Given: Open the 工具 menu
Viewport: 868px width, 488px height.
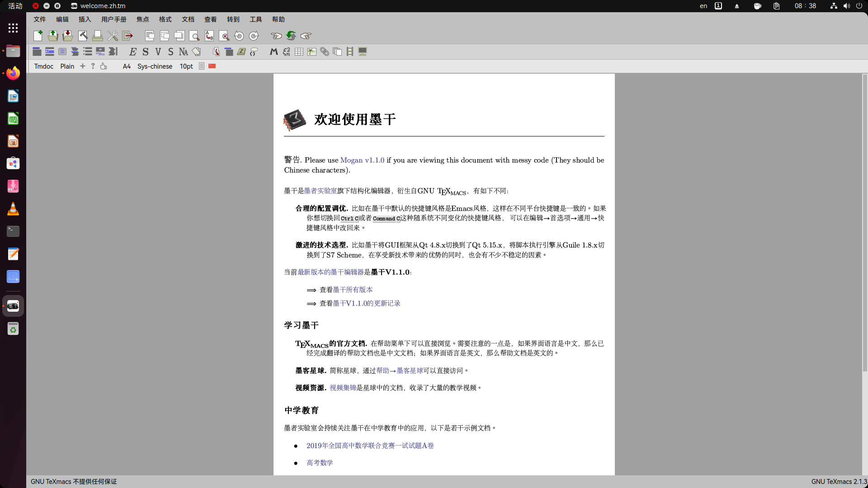Looking at the screenshot, I should click(256, 19).
